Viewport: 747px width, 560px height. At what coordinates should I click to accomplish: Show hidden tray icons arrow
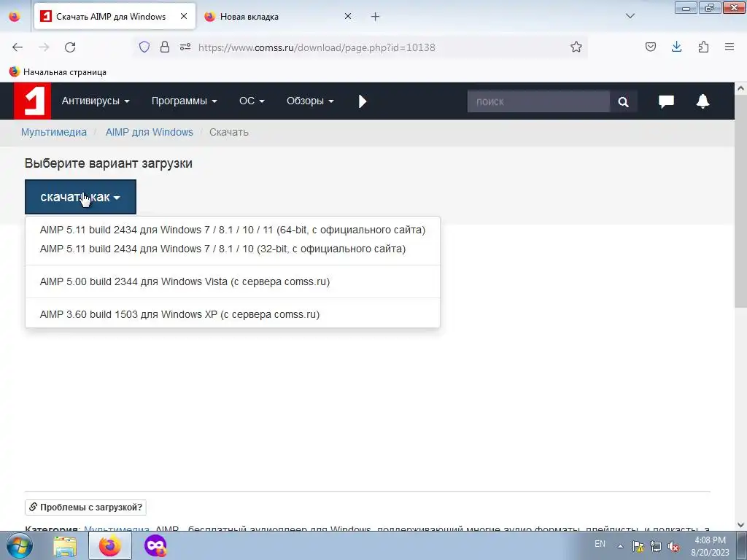tap(620, 546)
